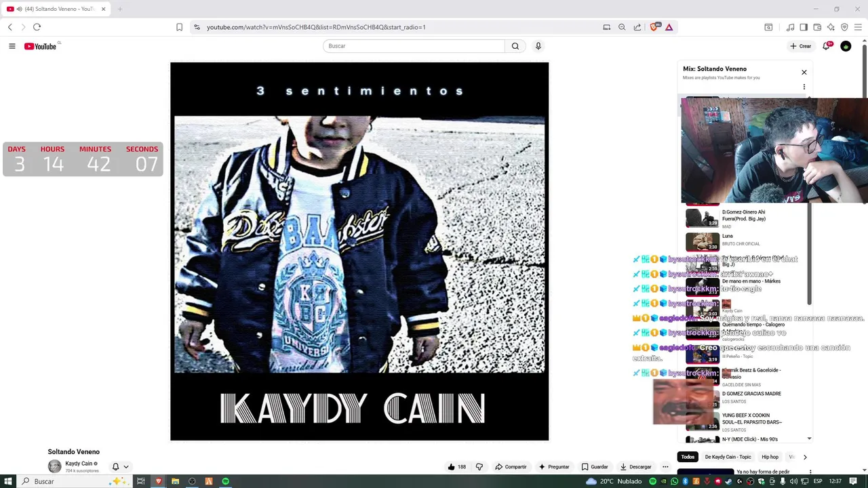Toggle the browser sidebar panel
This screenshot has width=868, height=488.
[x=804, y=27]
